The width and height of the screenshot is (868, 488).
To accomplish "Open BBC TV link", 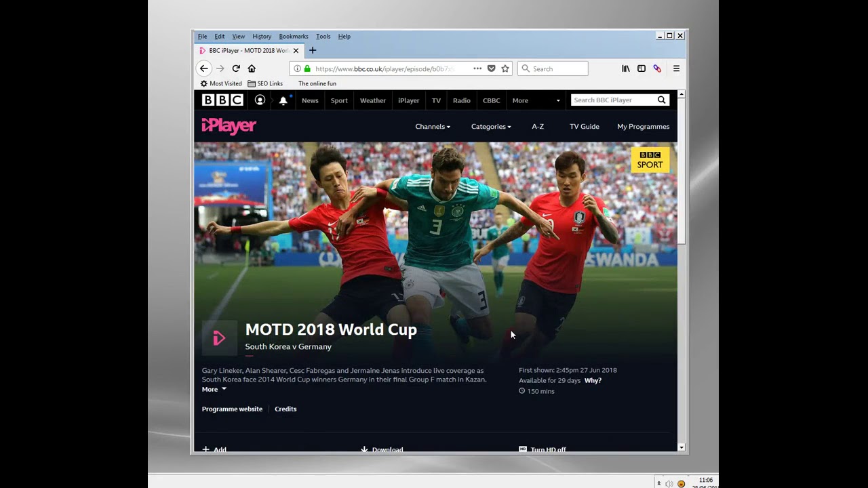I will [437, 100].
